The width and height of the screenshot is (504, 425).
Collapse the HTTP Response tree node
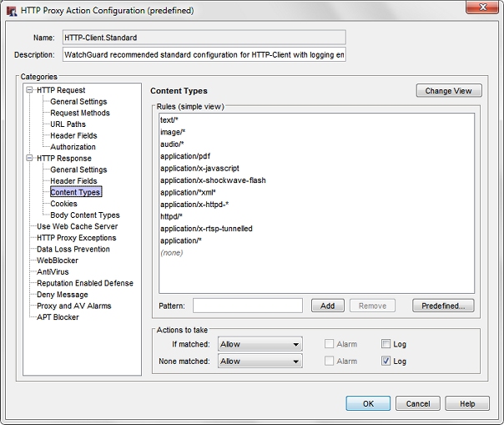coord(30,158)
